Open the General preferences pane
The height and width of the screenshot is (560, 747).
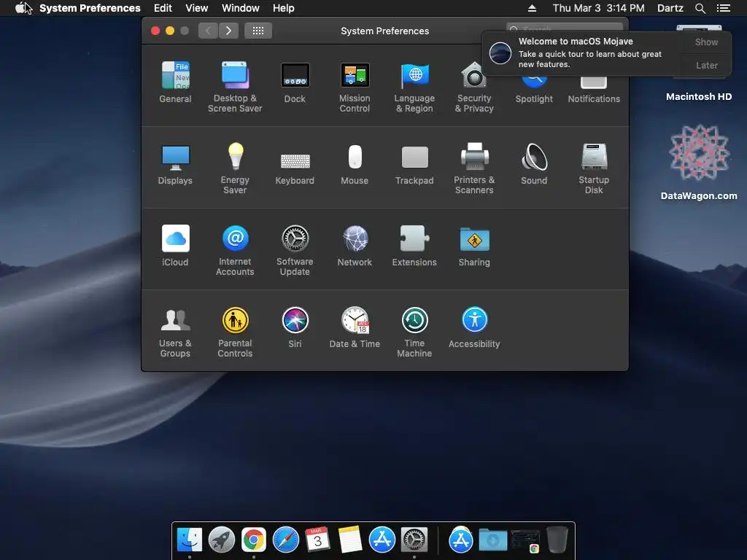175,82
